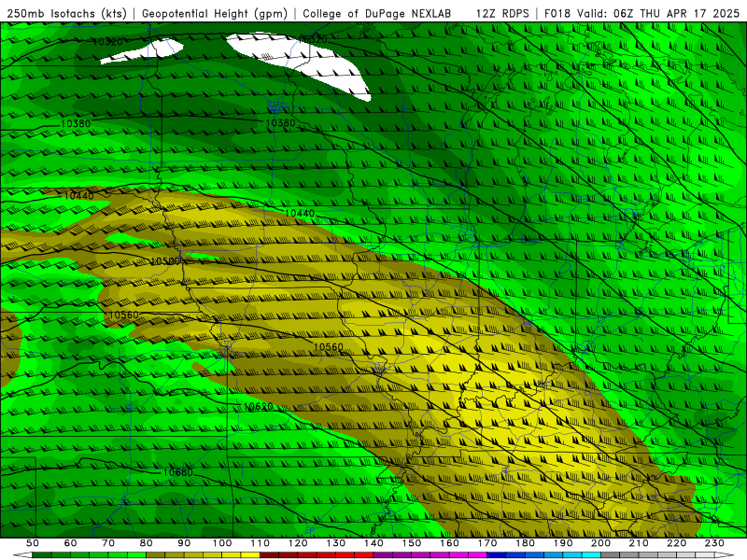
Task: Click the 150 value on the color scale
Action: pos(412,543)
